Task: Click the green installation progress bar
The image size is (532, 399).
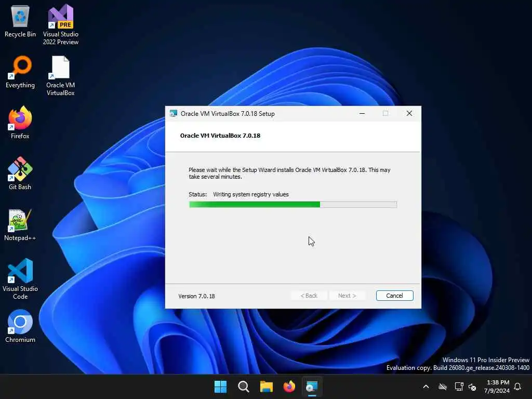Action: pyautogui.click(x=293, y=204)
